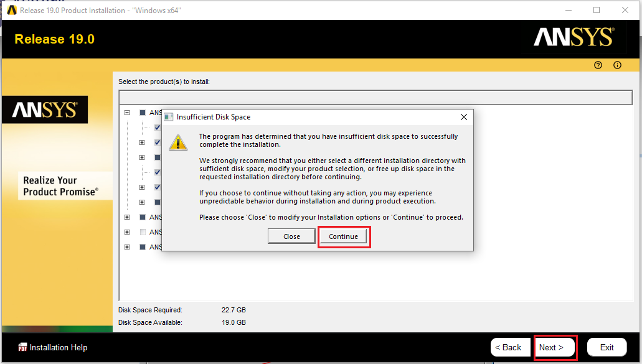Click the '22.7 GB' required space value
The height and width of the screenshot is (364, 642).
tap(234, 310)
